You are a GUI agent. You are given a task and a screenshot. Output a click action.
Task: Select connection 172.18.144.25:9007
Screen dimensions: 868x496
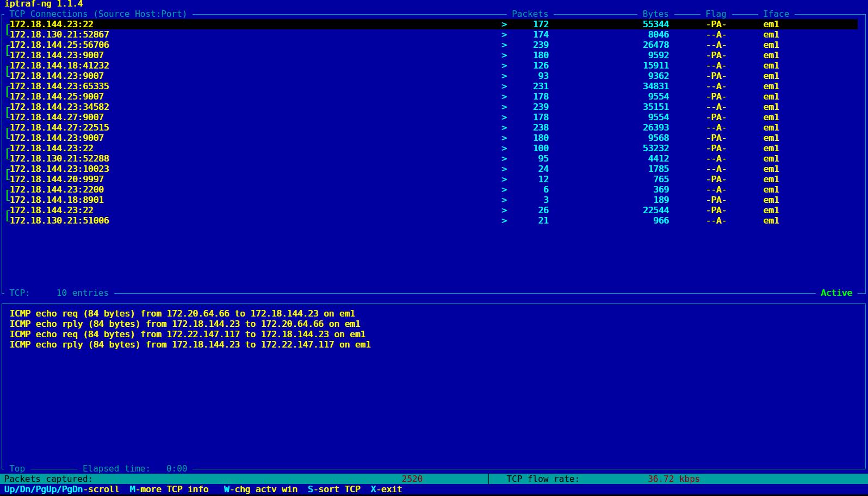point(433,97)
